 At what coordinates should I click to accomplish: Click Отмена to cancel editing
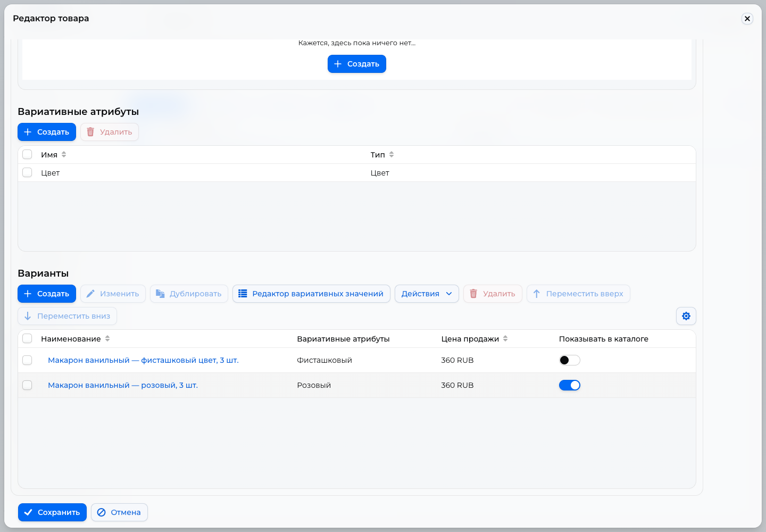click(x=119, y=512)
